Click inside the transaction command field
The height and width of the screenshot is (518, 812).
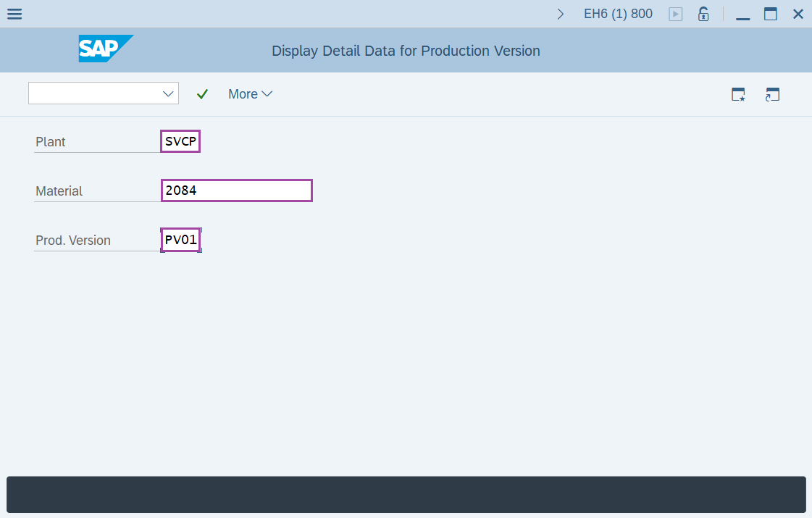coord(94,93)
